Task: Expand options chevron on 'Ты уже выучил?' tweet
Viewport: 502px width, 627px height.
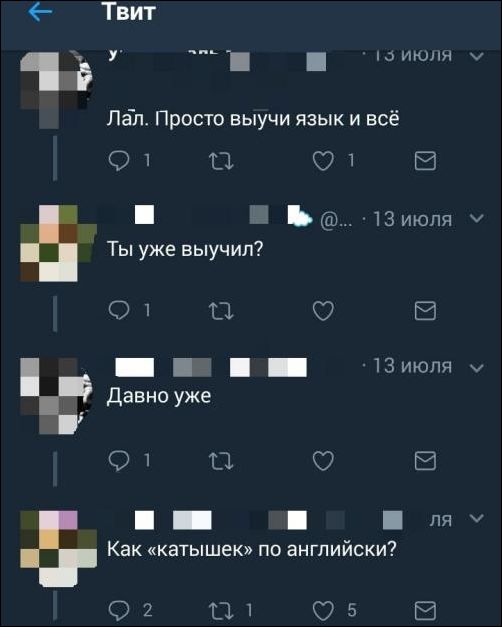Action: [477, 218]
